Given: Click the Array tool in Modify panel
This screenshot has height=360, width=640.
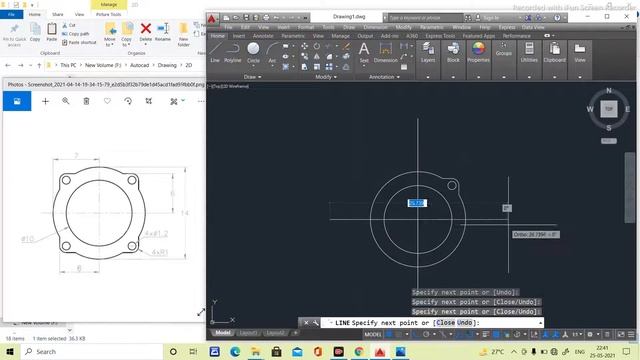Looking at the screenshot, I should click(329, 67).
